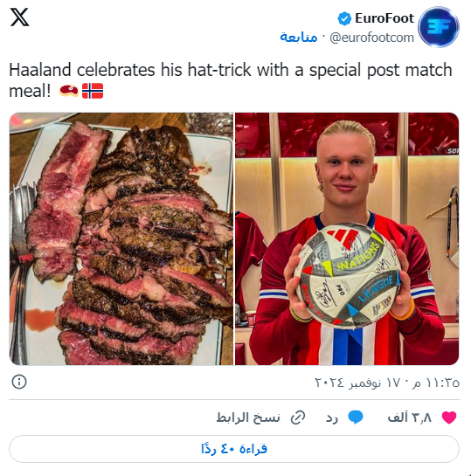Open the EuroFoot profile avatar

click(x=438, y=27)
